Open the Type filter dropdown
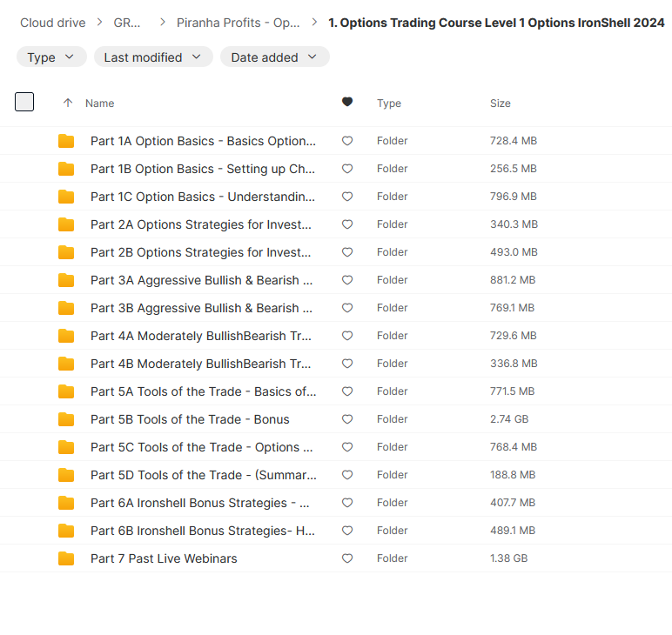 click(x=51, y=57)
